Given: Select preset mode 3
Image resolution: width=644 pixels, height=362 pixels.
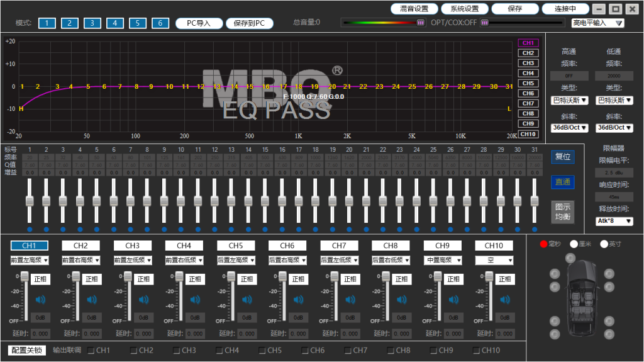Looking at the screenshot, I should coord(92,23).
